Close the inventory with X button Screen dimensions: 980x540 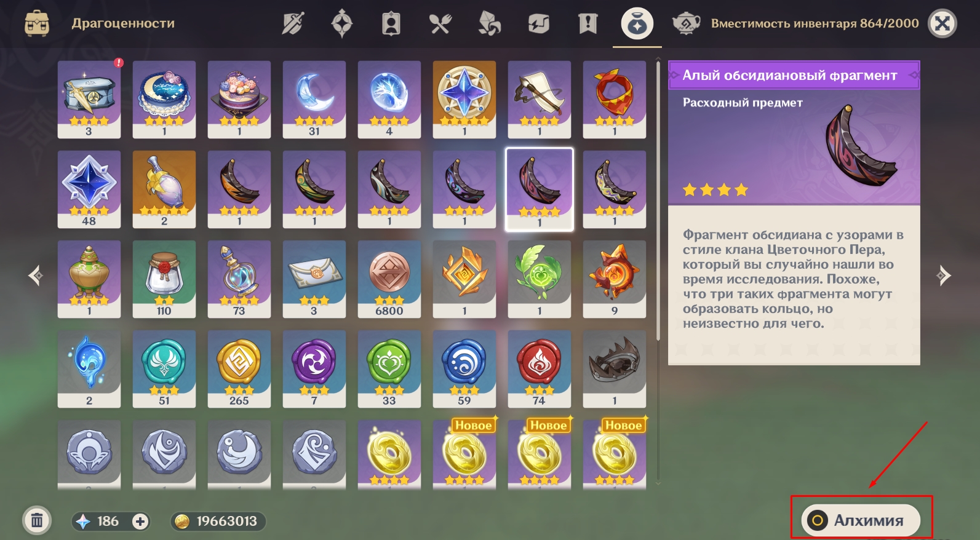942,24
